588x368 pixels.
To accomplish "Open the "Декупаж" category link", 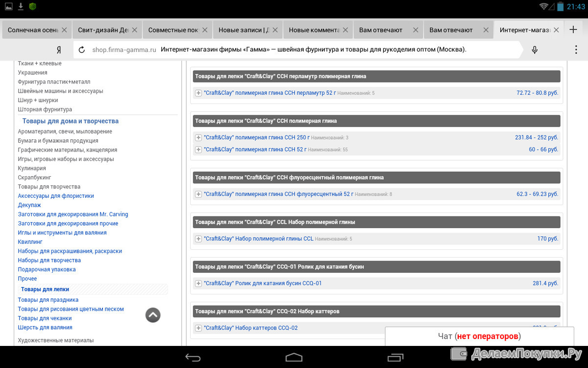I will coord(29,205).
